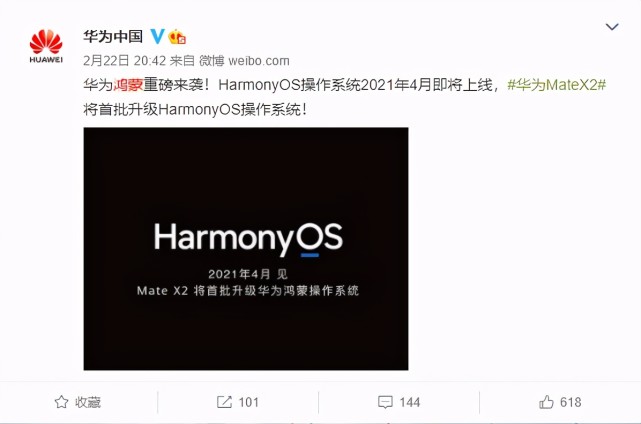Click the blue V verified badge
This screenshot has width=641, height=424.
coord(157,36)
